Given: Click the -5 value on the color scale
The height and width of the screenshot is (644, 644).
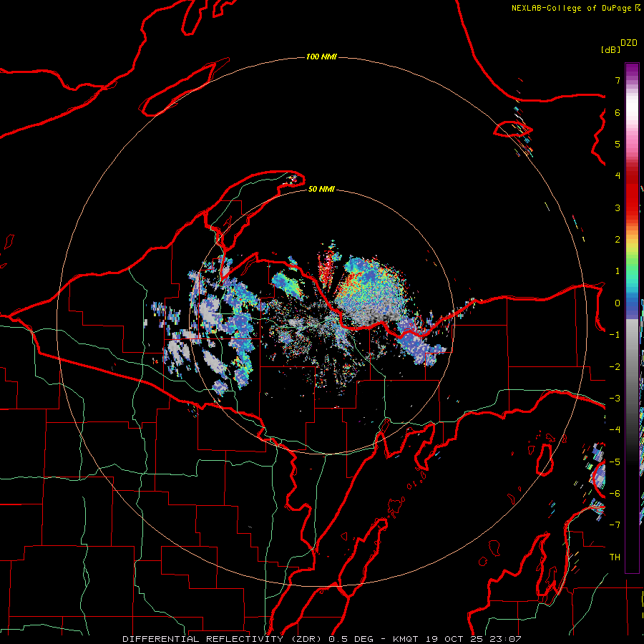Looking at the screenshot, I should pos(615,462).
